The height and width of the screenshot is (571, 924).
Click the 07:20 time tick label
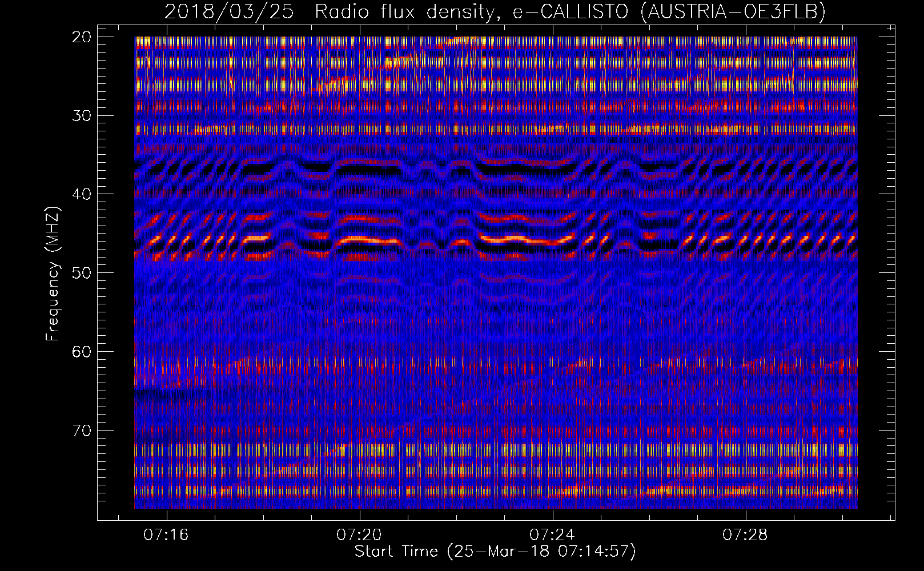(x=359, y=535)
